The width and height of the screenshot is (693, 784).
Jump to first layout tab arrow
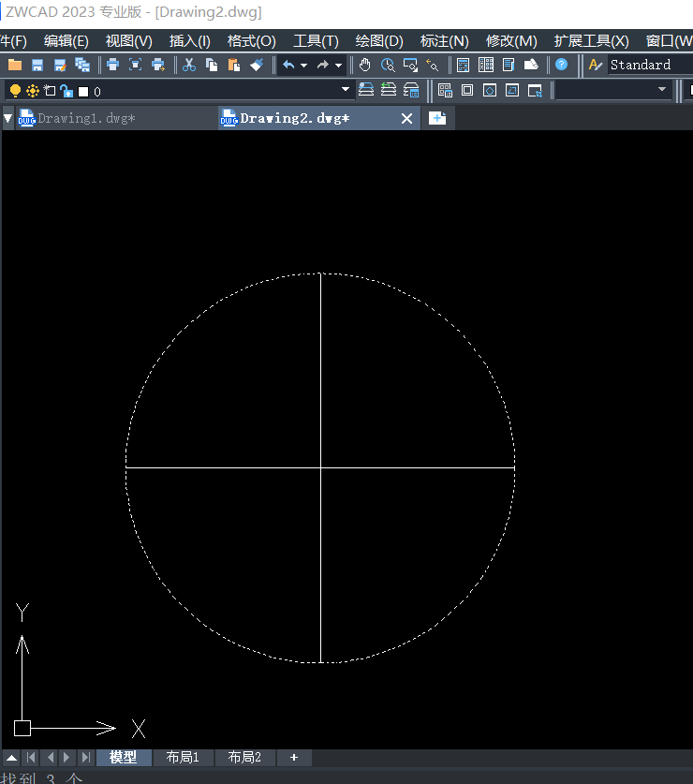(x=31, y=758)
